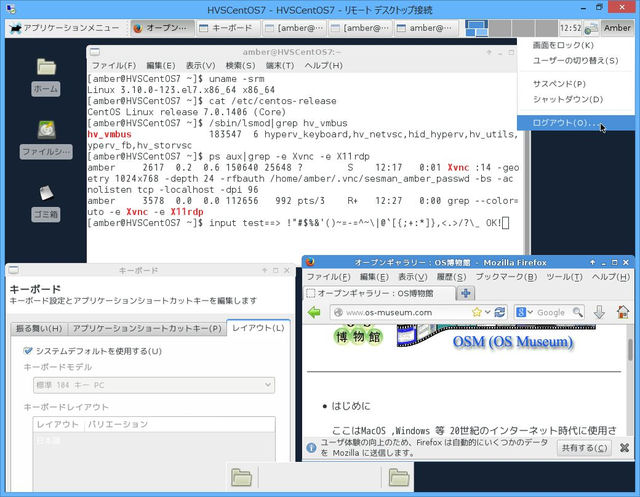Viewport: 640px width, 497px height.
Task: Open the Applications Menu in the panel
Action: tap(65, 28)
